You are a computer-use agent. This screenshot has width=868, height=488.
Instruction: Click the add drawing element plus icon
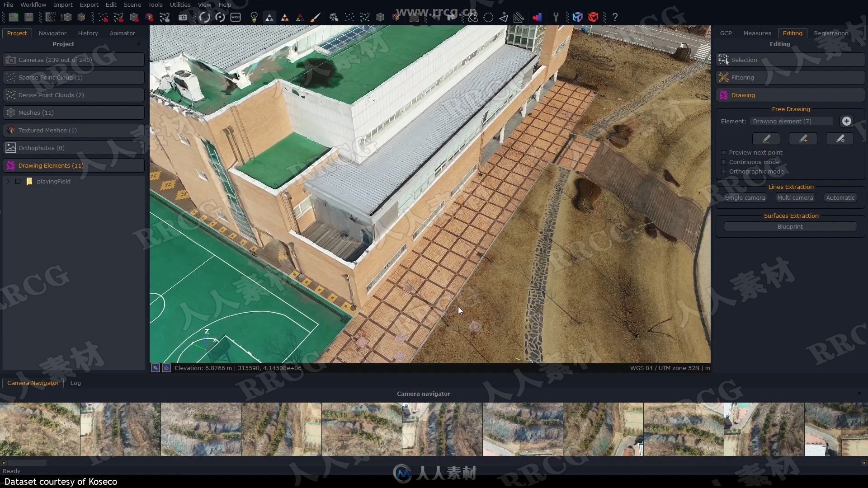(847, 122)
